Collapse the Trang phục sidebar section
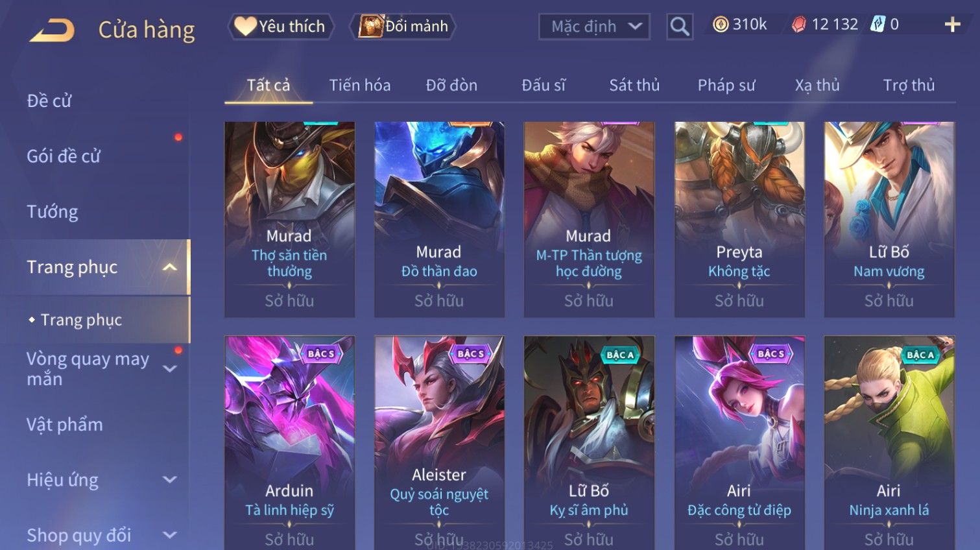 [x=169, y=267]
